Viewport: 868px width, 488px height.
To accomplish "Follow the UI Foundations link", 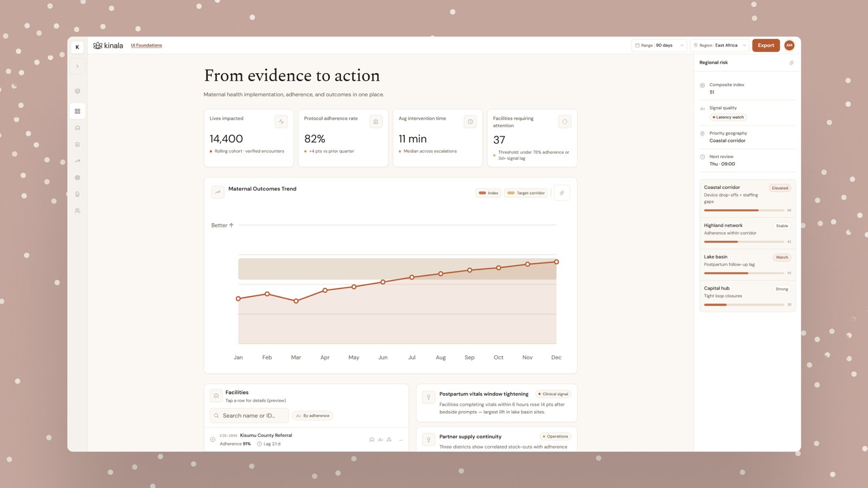I will pos(146,46).
